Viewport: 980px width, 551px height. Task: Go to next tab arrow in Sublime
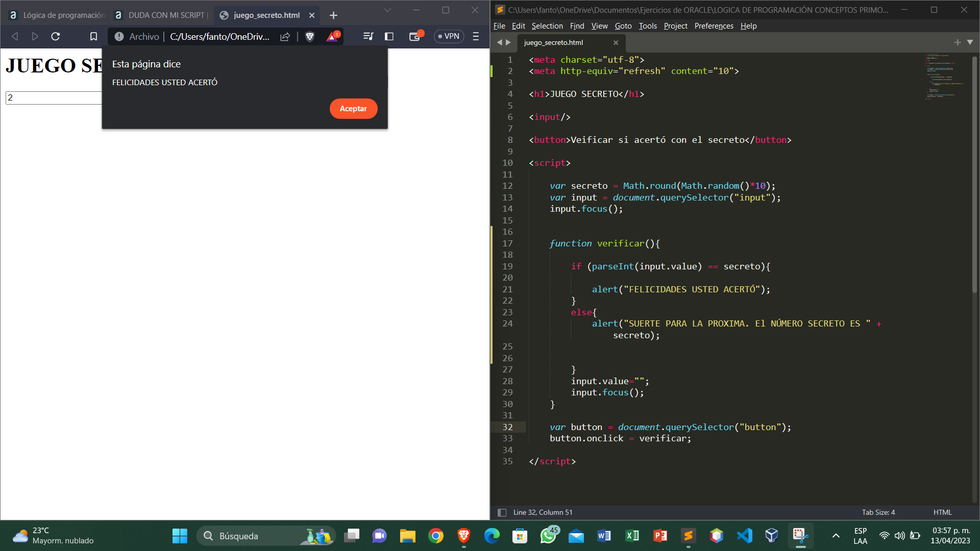click(x=508, y=42)
